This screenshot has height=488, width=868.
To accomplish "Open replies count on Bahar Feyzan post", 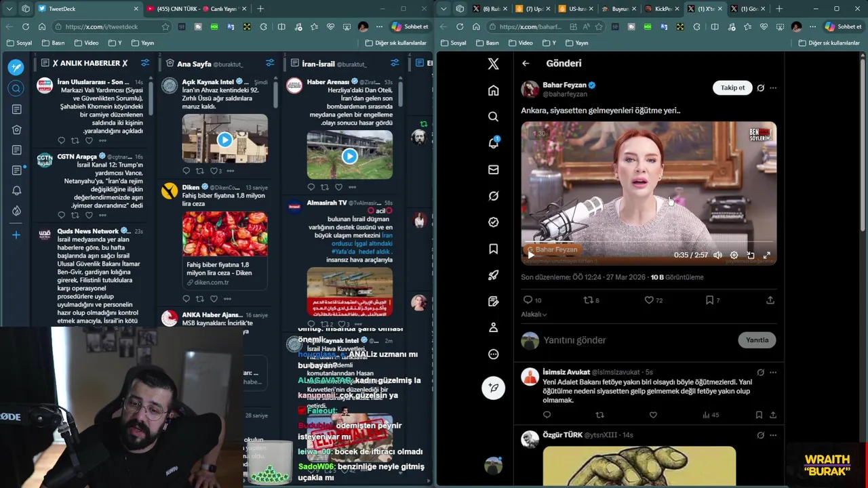I will pyautogui.click(x=532, y=300).
